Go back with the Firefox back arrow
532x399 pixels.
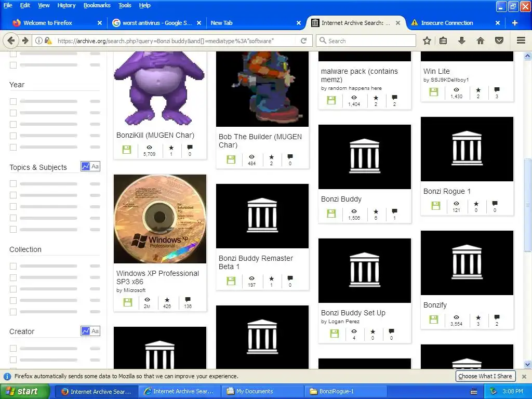click(x=11, y=41)
